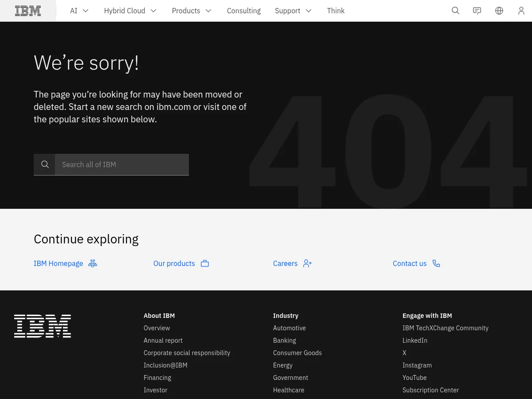Click the IBM logo in the footer
Viewport: 532px width, 399px height.
tap(42, 326)
